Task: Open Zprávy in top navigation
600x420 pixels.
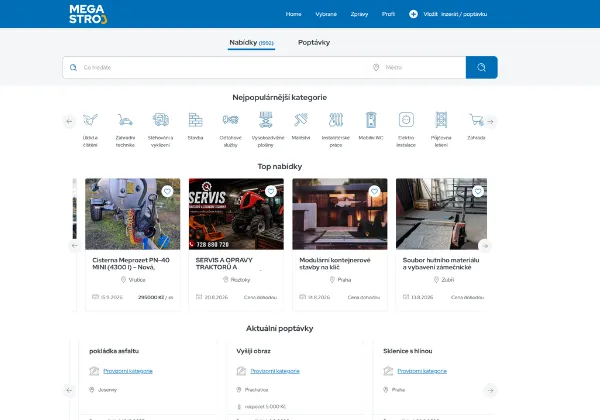Action: [359, 14]
